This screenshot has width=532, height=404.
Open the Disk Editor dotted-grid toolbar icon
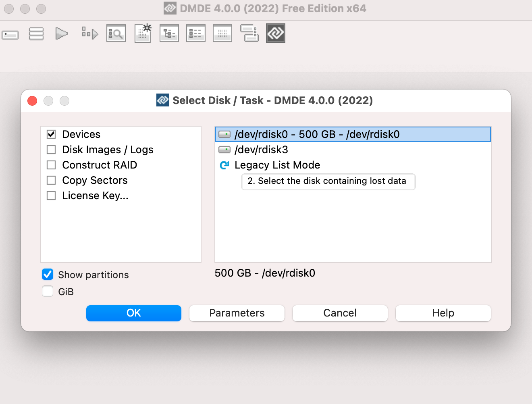(222, 33)
